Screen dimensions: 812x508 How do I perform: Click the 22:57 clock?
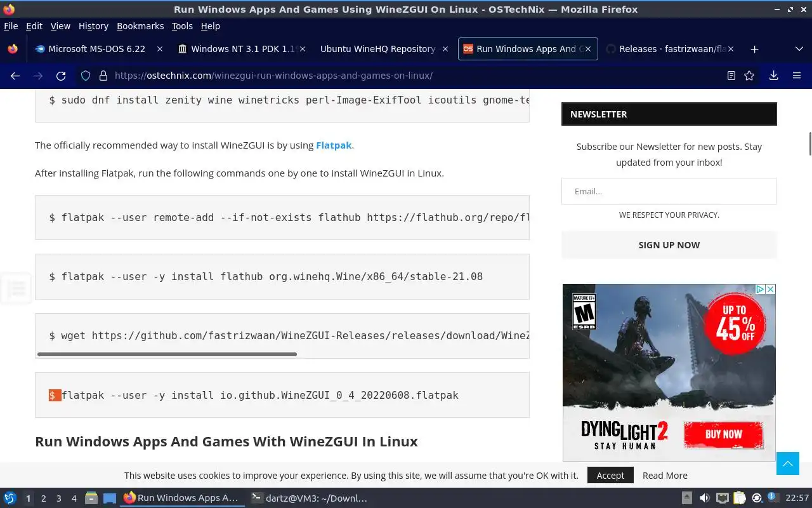797,498
